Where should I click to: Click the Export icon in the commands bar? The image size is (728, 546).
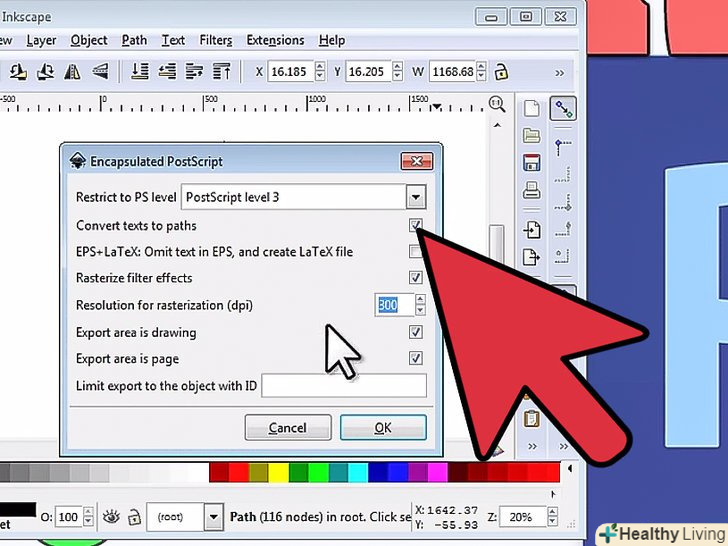tap(532, 257)
